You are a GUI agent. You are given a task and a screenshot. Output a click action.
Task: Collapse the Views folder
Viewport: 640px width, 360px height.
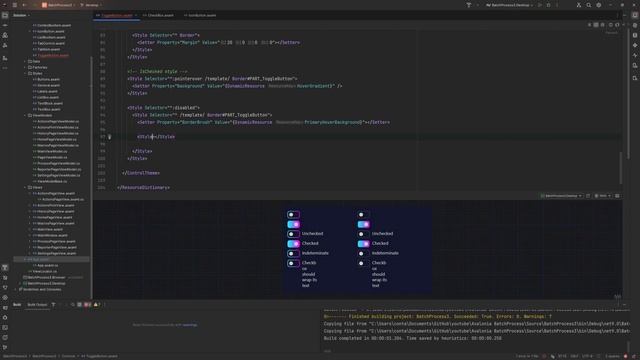tap(25, 187)
